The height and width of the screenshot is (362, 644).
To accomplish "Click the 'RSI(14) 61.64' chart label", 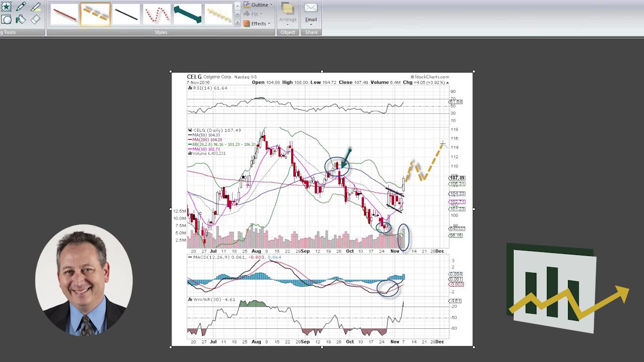I will [210, 88].
